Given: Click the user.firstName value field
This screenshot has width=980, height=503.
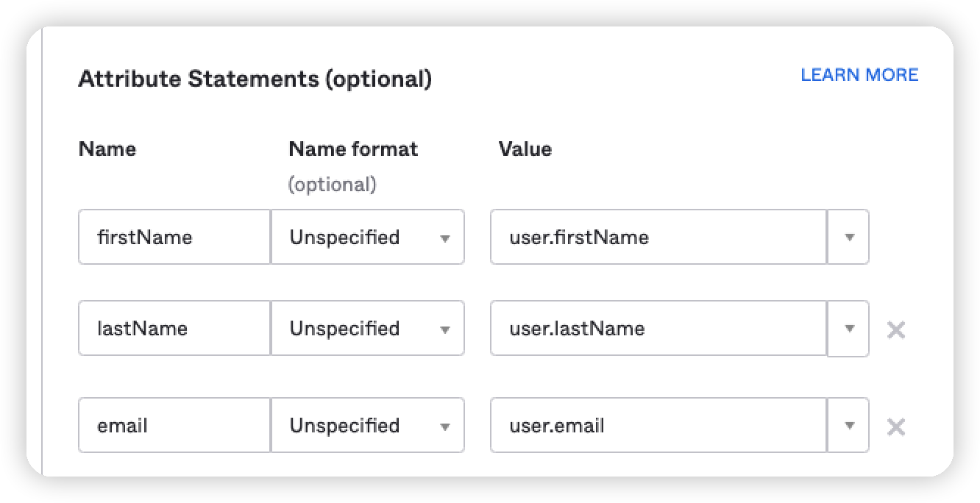Looking at the screenshot, I should [658, 238].
